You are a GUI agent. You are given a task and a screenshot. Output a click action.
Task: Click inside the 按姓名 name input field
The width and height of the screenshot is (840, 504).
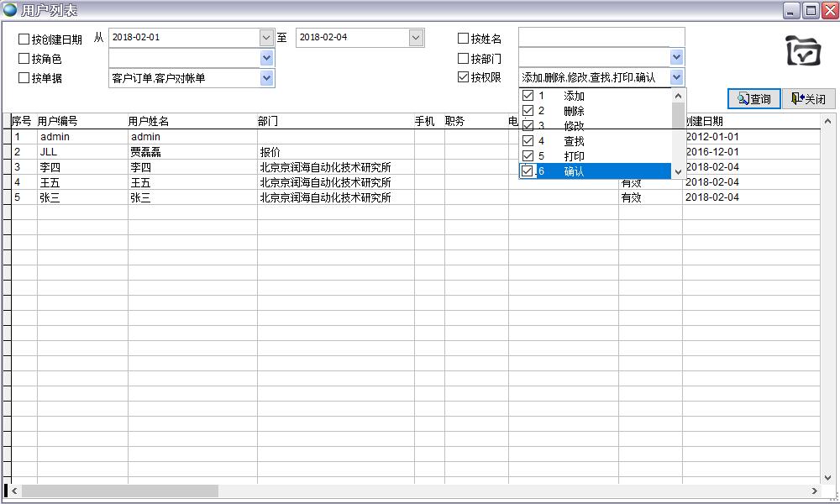click(601, 38)
